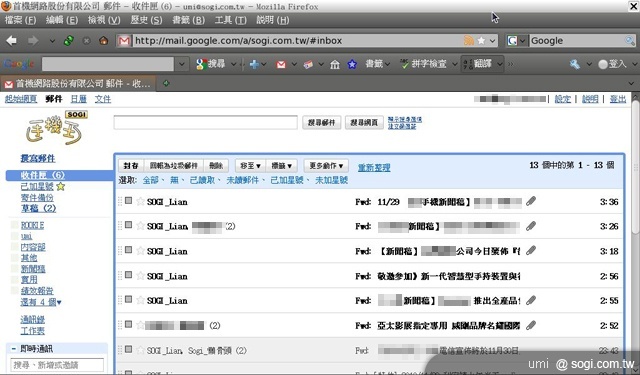Click the Google toolbar logo

point(19,64)
